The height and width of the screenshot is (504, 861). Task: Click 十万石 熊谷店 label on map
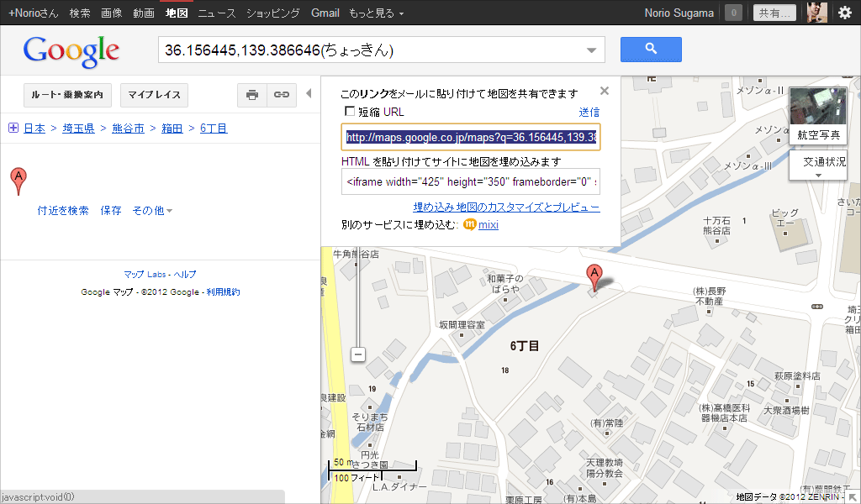click(716, 225)
